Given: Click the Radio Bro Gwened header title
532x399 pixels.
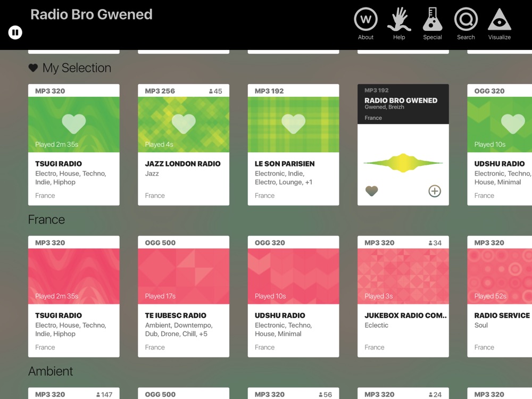Looking at the screenshot, I should point(92,14).
